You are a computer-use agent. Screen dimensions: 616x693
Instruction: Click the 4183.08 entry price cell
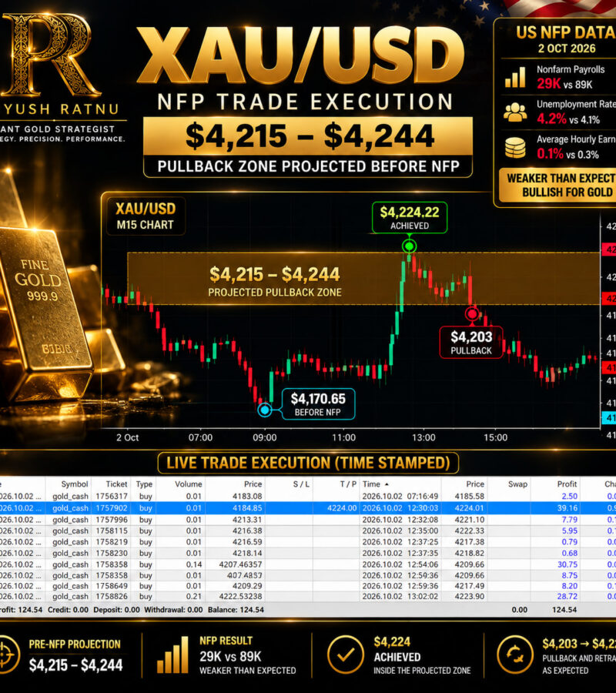tap(247, 497)
